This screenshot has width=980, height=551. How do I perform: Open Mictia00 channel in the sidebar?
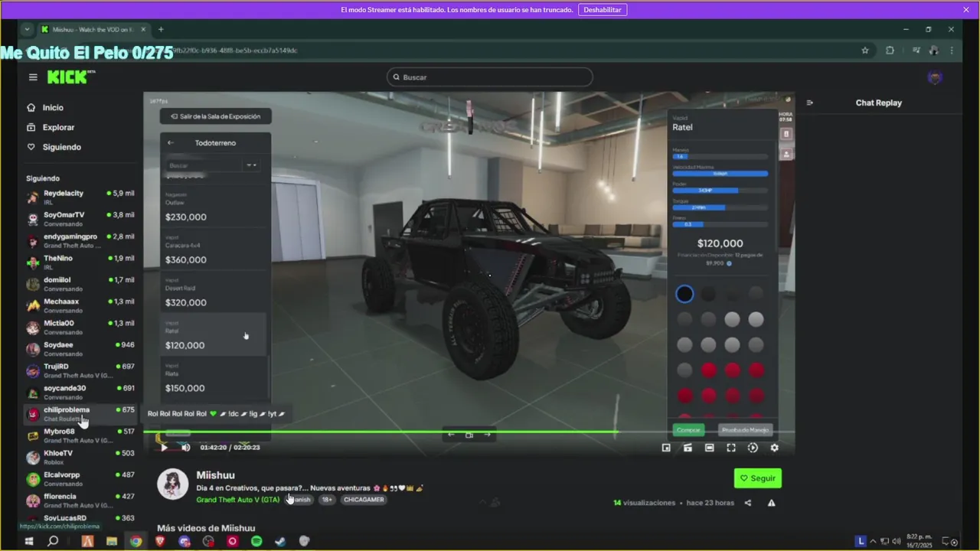(80, 327)
